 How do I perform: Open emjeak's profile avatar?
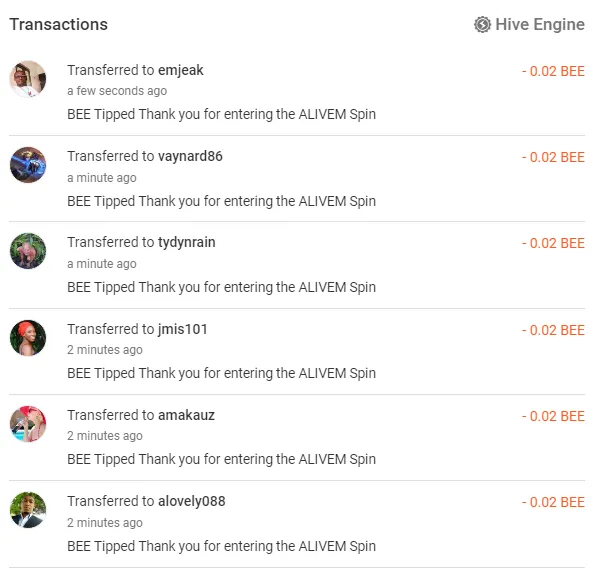tap(28, 79)
